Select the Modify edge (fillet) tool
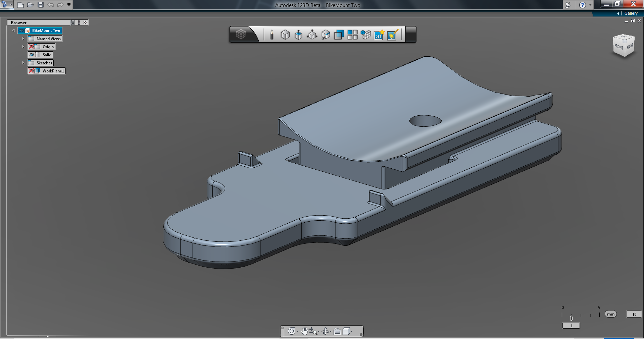The height and width of the screenshot is (339, 644). click(x=326, y=35)
